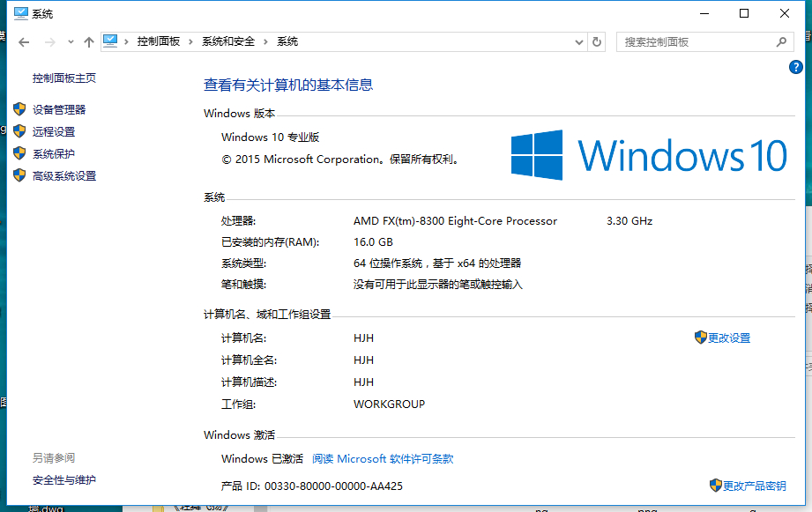Open 高级系统设置 from sidebar
The image size is (812, 512).
point(64,176)
